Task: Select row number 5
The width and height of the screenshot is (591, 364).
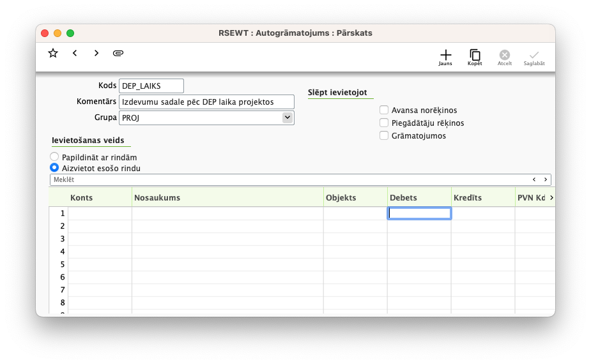Action: pyautogui.click(x=59, y=264)
